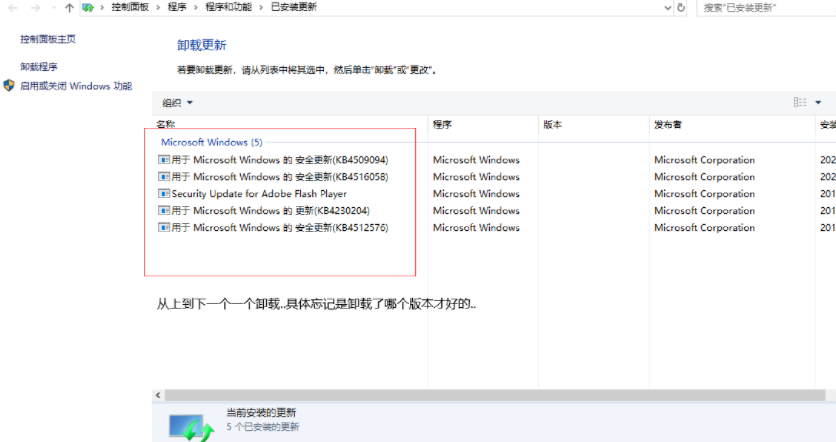This screenshot has width=836, height=442.
Task: Click the shield icon beside Windows 功能 link
Action: (x=9, y=87)
